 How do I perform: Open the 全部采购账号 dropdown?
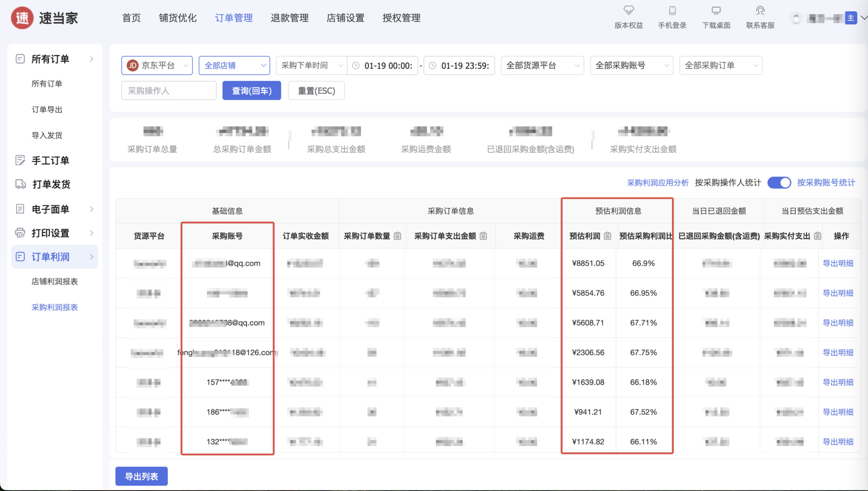[631, 66]
